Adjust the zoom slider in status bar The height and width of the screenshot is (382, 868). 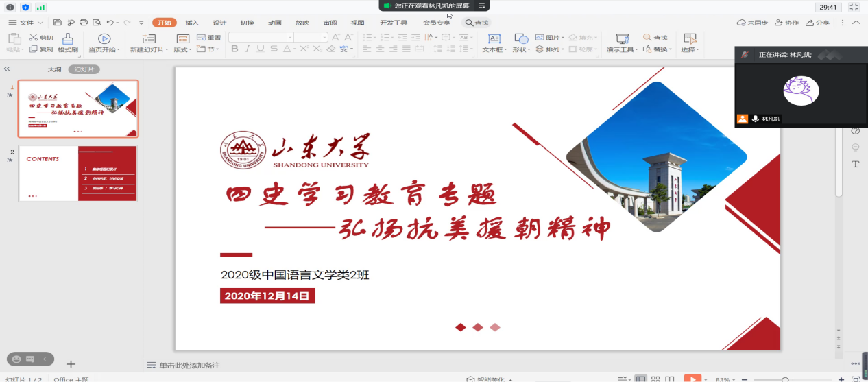tap(785, 379)
